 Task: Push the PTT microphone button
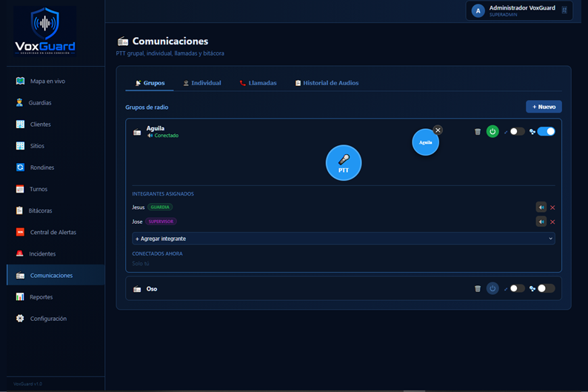pos(344,163)
